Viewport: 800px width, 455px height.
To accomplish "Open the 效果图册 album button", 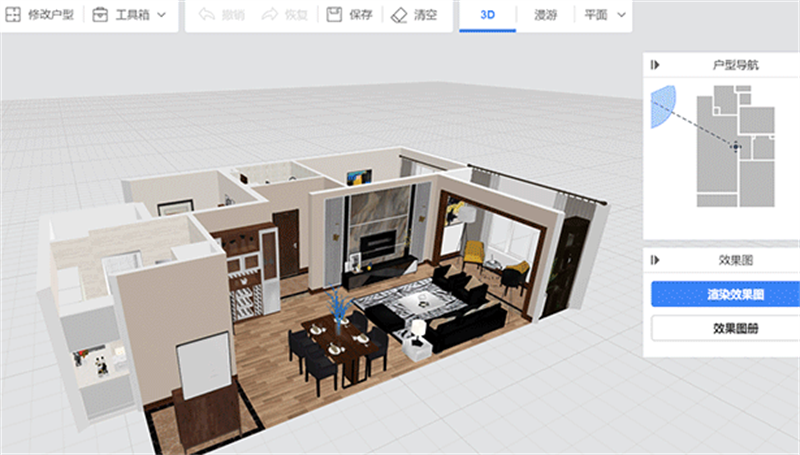I will (x=725, y=328).
